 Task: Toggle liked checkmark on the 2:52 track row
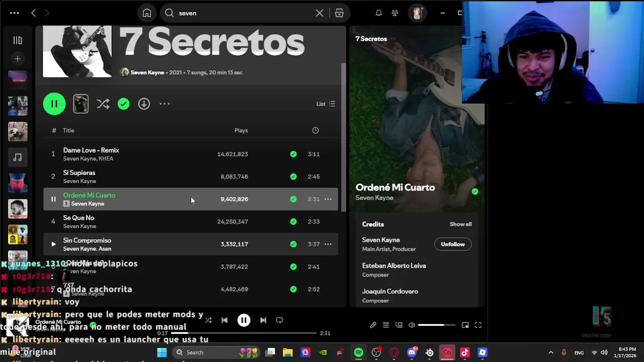tap(293, 290)
